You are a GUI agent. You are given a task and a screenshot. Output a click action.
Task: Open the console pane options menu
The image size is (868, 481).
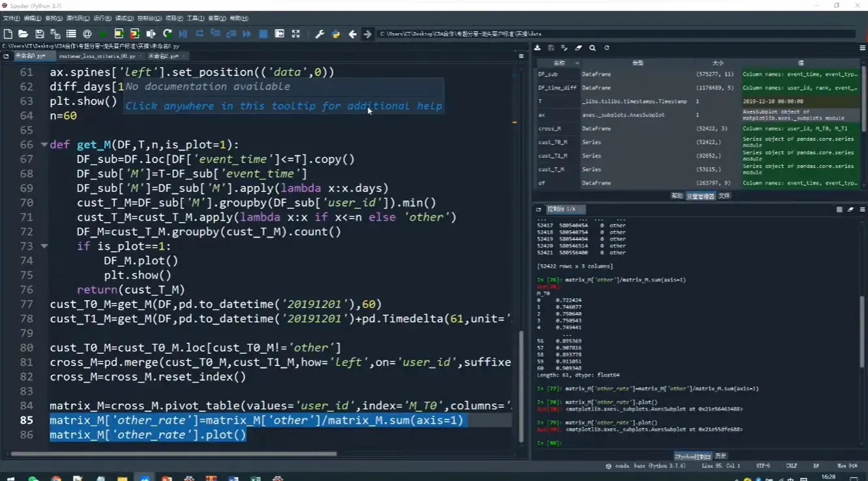pos(862,209)
